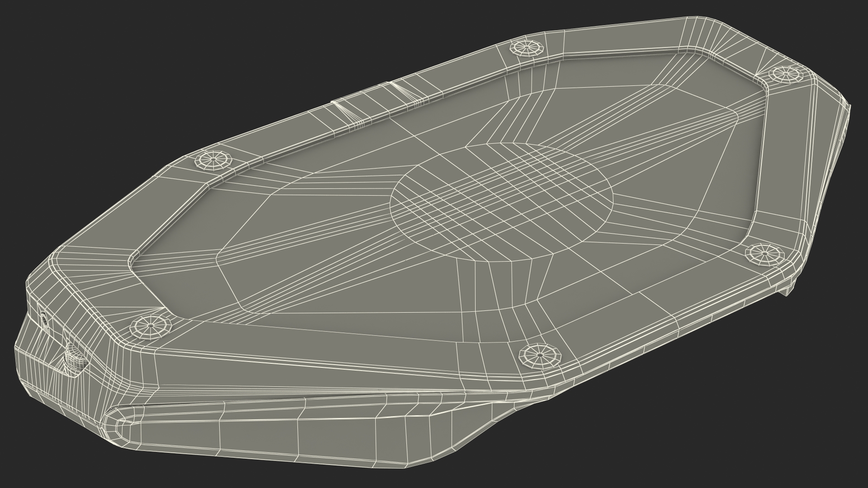Click the dense edge-loop notch on top rim
This screenshot has width=868, height=488.
343,109
